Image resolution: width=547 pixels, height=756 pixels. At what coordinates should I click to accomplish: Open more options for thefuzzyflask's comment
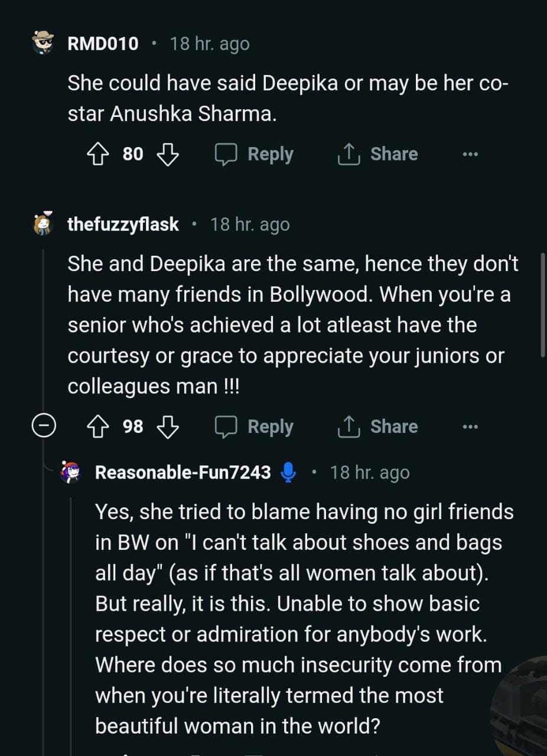coord(470,427)
